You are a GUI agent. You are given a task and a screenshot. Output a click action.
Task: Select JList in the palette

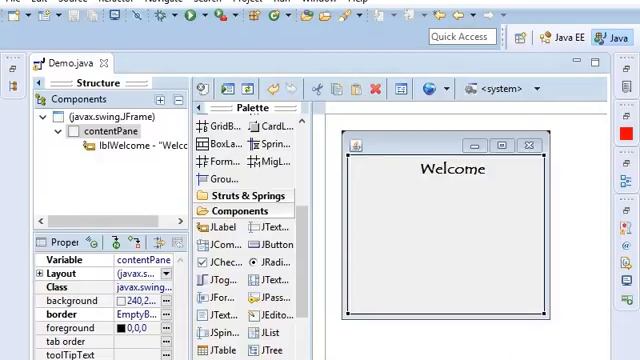pos(264,333)
